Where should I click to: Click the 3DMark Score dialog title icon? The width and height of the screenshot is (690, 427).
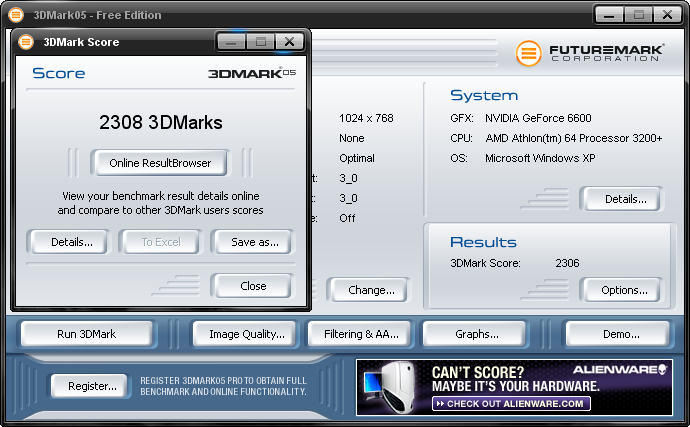26,42
